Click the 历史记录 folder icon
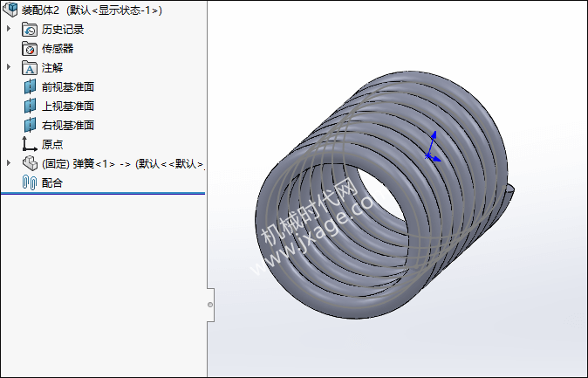Image resolution: width=588 pixels, height=378 pixels. tap(30, 30)
